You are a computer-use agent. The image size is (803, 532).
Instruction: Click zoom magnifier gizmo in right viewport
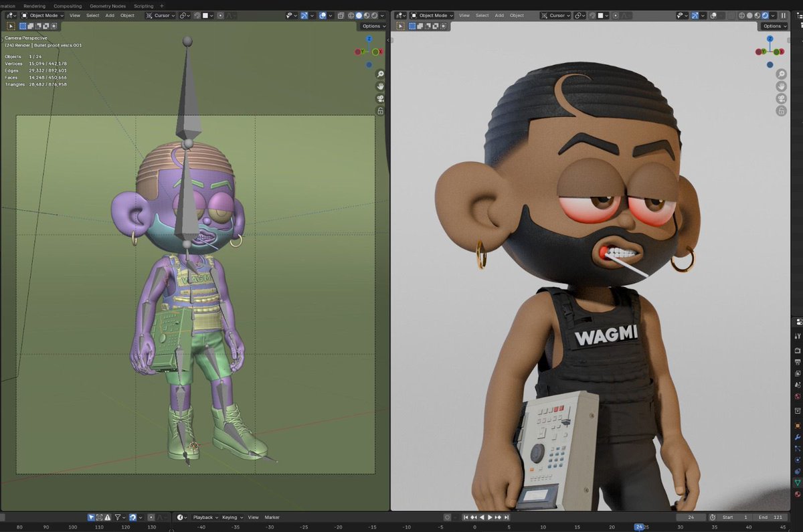(x=781, y=74)
